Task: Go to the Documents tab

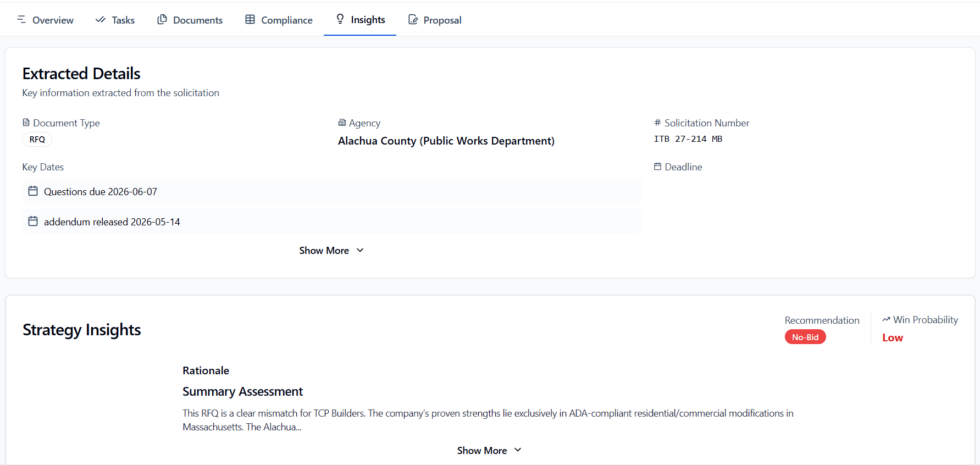Action: (x=190, y=20)
